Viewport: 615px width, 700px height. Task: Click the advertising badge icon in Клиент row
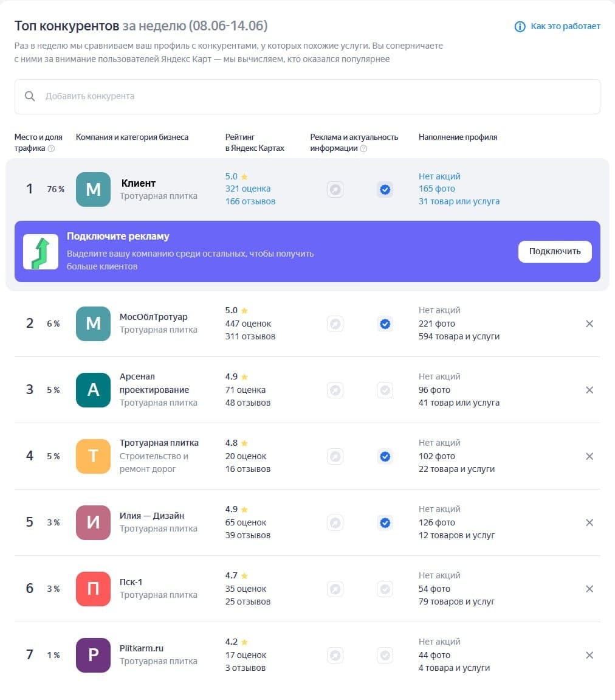(x=335, y=189)
